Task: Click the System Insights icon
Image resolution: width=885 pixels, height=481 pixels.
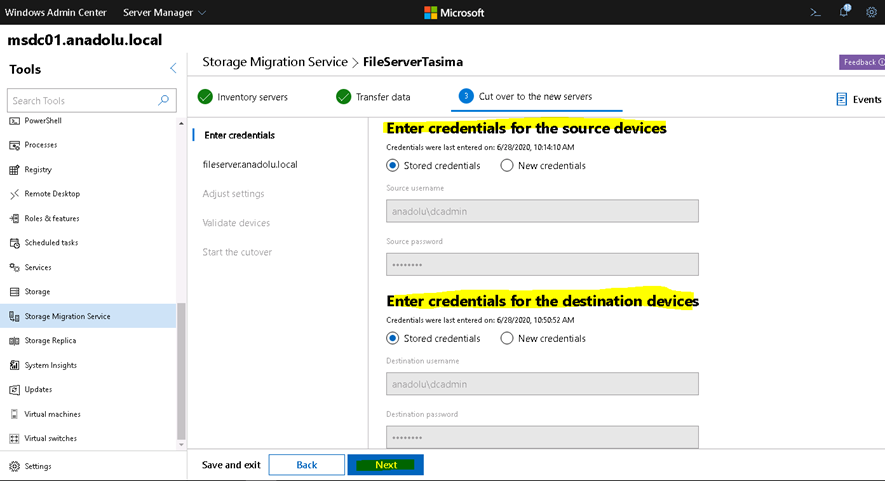Action: pos(14,365)
